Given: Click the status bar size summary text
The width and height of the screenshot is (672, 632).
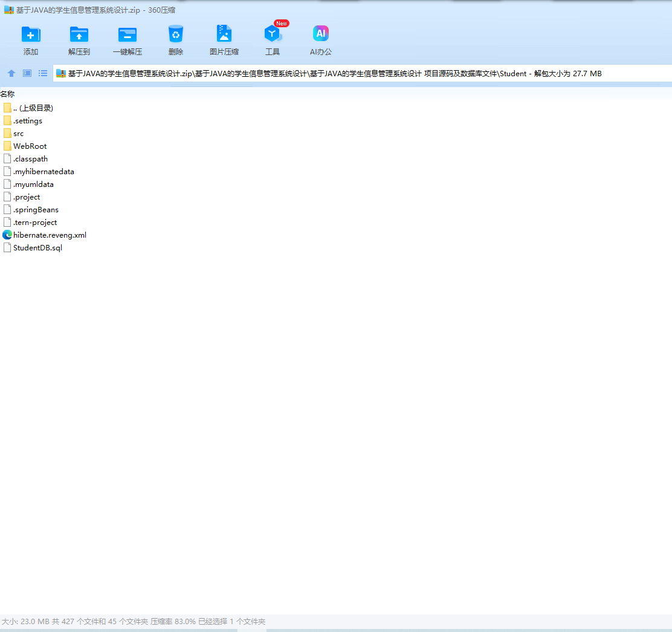Looking at the screenshot, I should click(x=134, y=621).
